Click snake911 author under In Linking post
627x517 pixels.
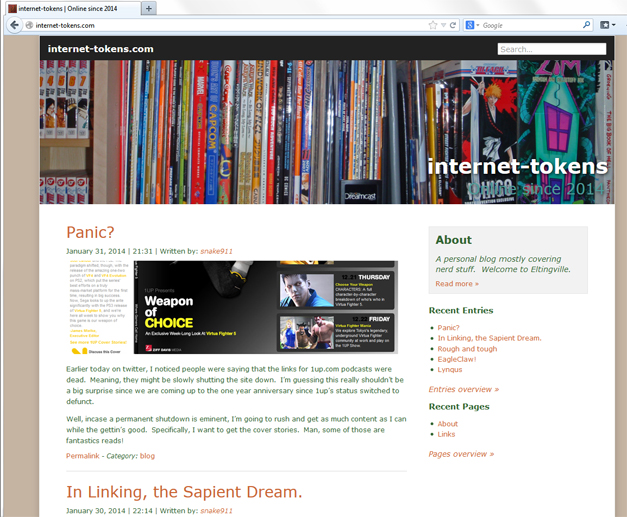tap(216, 511)
